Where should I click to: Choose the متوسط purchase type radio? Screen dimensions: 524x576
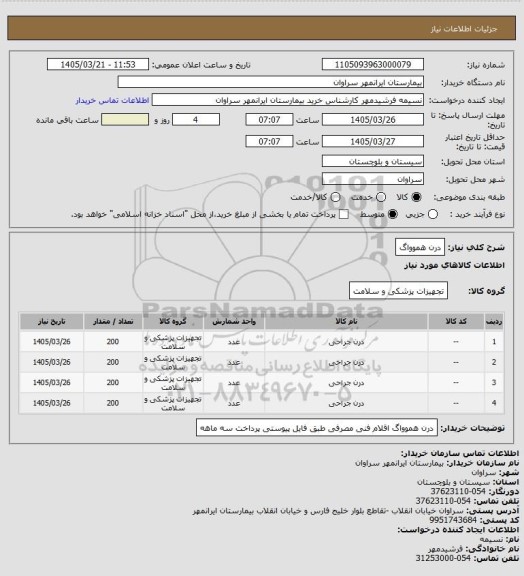point(393,214)
